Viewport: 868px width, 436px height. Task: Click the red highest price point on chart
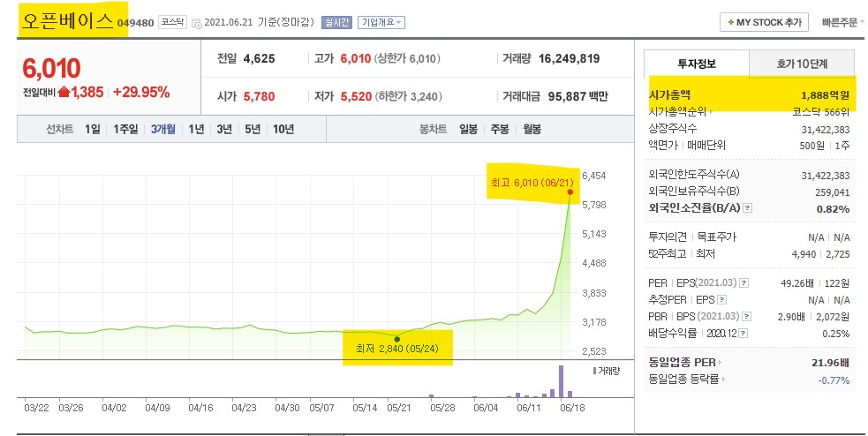point(570,192)
